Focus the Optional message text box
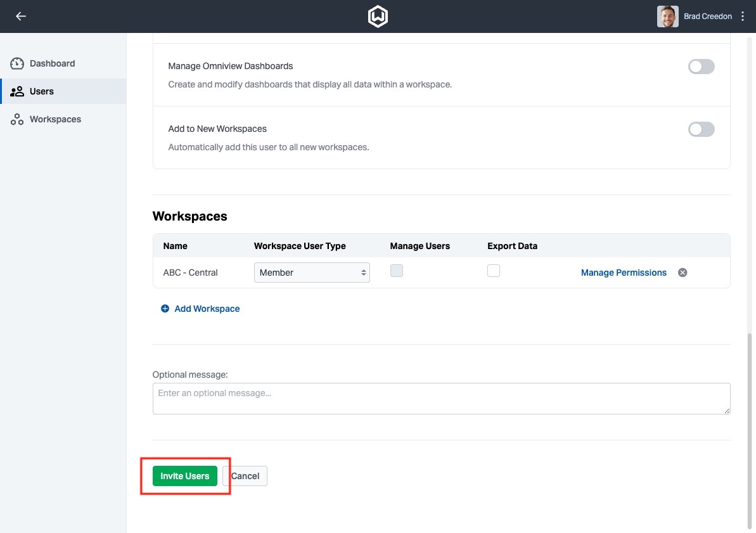This screenshot has height=533, width=756. [441, 399]
